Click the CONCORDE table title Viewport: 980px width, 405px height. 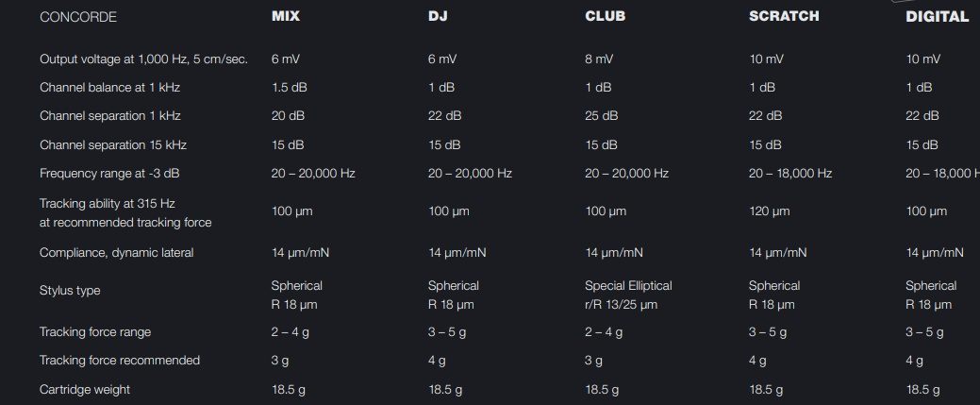(x=78, y=18)
